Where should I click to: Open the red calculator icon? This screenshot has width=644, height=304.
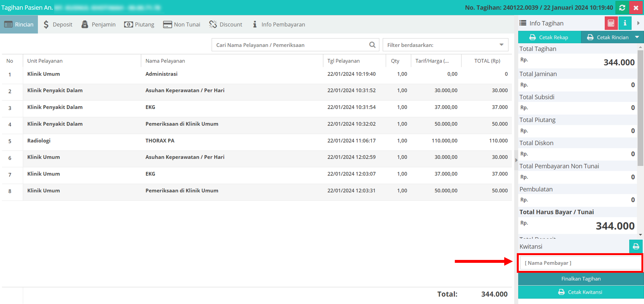coord(611,23)
